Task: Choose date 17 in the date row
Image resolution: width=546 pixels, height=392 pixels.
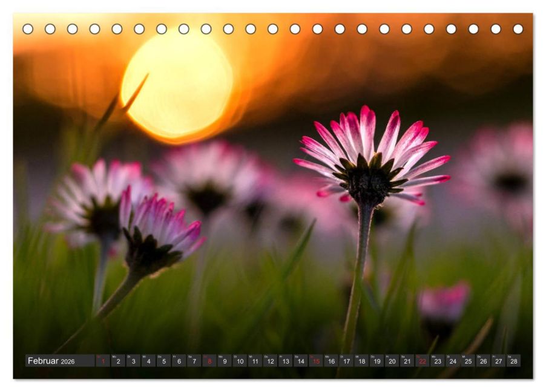Action: tap(346, 361)
